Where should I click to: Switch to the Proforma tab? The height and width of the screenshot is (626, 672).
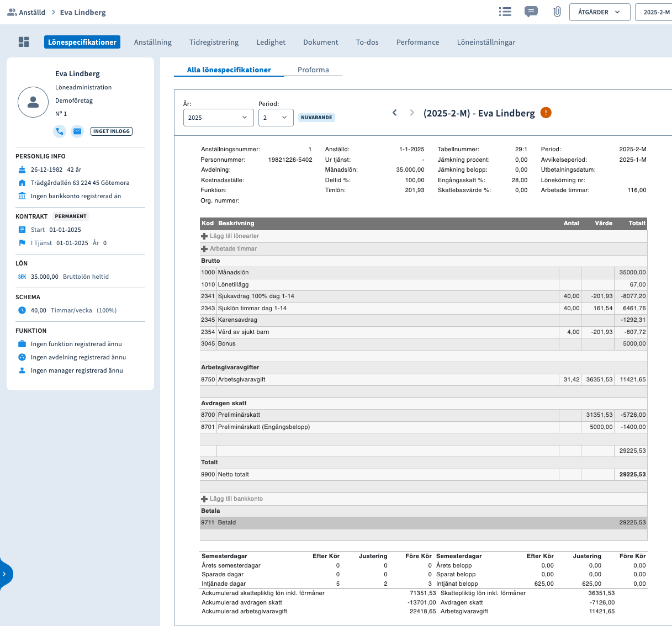click(313, 70)
